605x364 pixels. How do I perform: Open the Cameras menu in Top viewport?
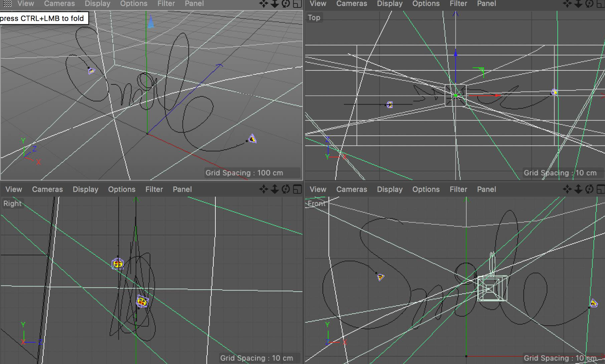tap(351, 4)
